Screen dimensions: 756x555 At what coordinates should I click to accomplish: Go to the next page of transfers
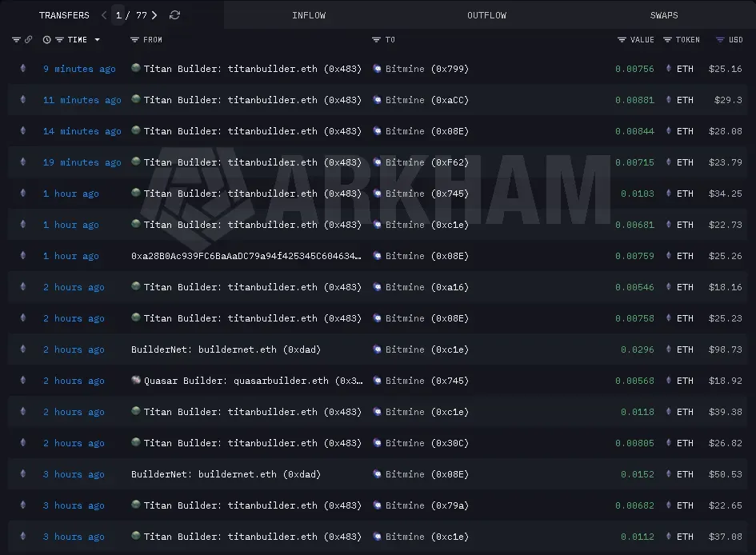pyautogui.click(x=154, y=14)
